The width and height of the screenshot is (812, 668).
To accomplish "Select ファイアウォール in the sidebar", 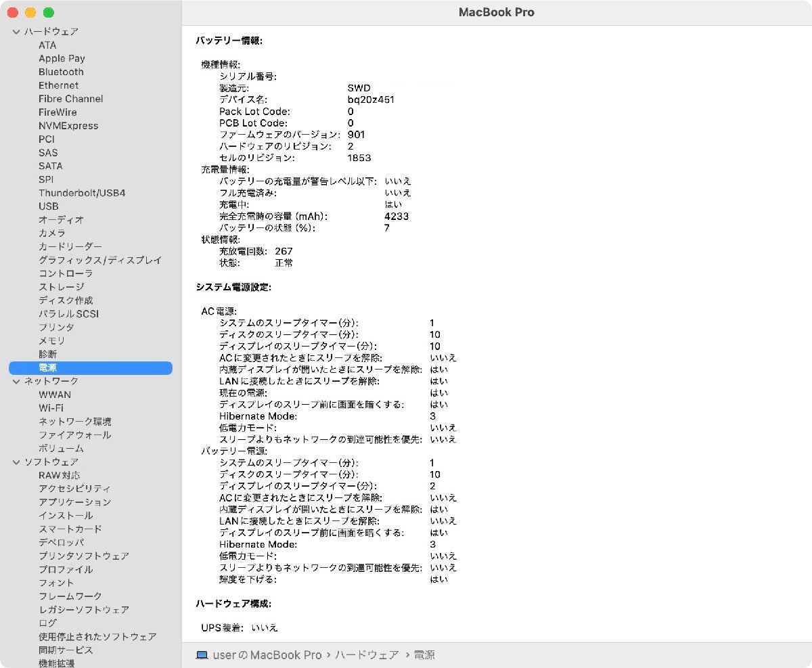I will pos(75,435).
